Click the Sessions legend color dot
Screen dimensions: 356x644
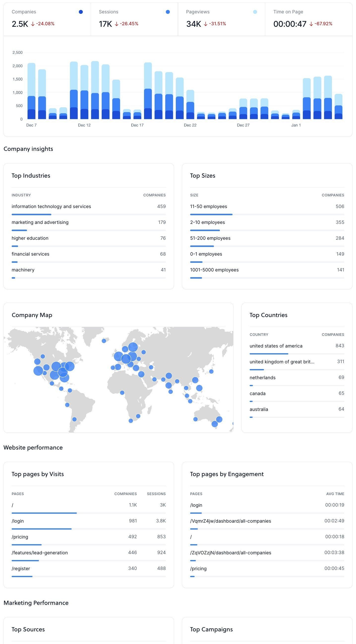coord(168,12)
